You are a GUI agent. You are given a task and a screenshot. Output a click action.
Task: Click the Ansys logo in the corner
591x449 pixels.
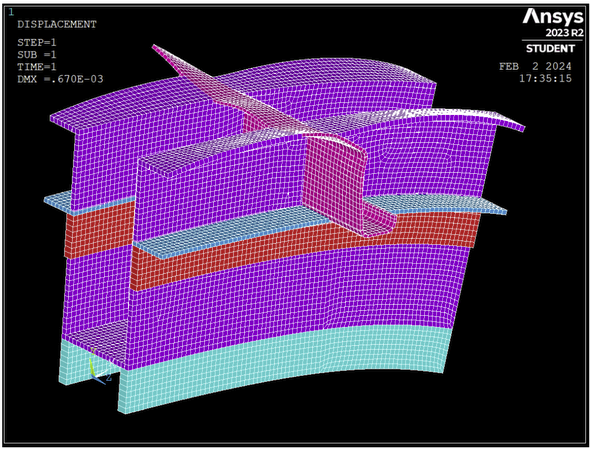point(552,17)
